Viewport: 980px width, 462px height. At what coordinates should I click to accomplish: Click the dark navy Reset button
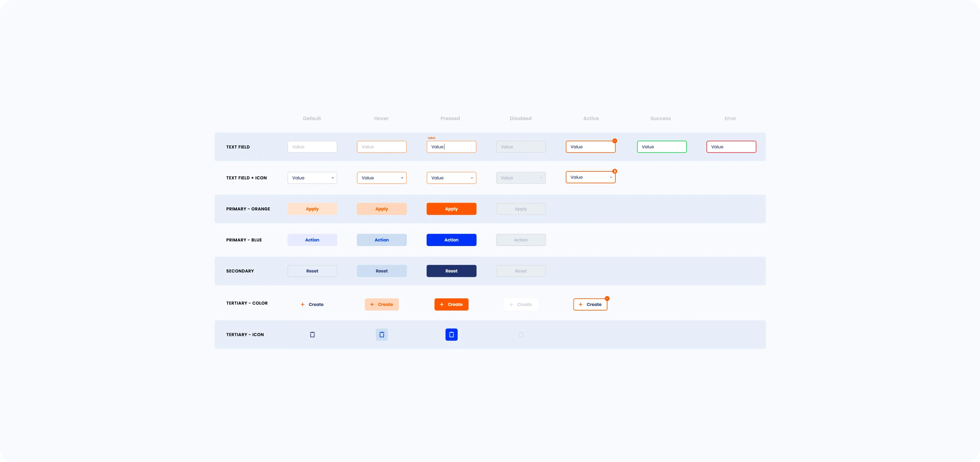pyautogui.click(x=451, y=271)
